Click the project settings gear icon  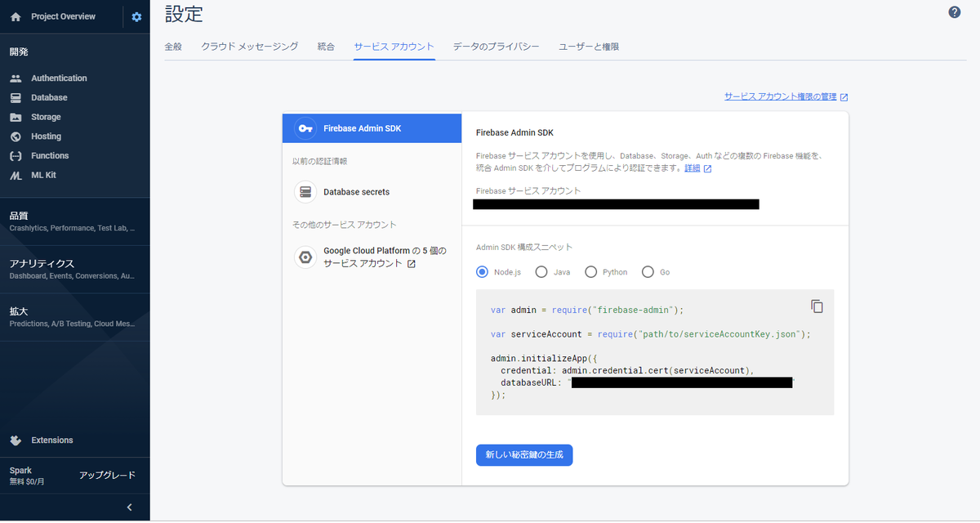136,16
